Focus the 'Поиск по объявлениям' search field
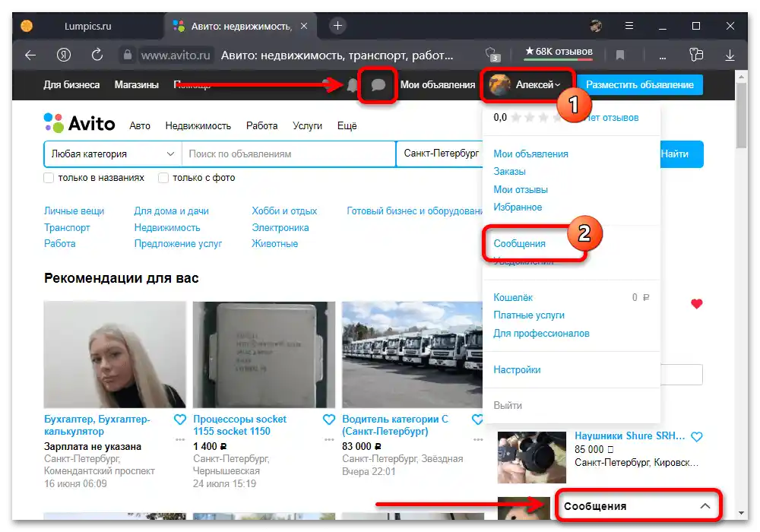 pos(289,154)
